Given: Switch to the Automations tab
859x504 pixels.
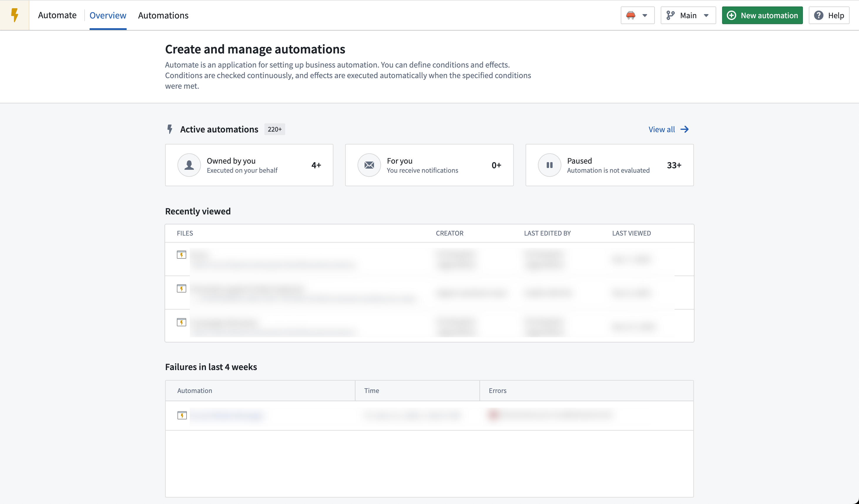Looking at the screenshot, I should tap(163, 15).
